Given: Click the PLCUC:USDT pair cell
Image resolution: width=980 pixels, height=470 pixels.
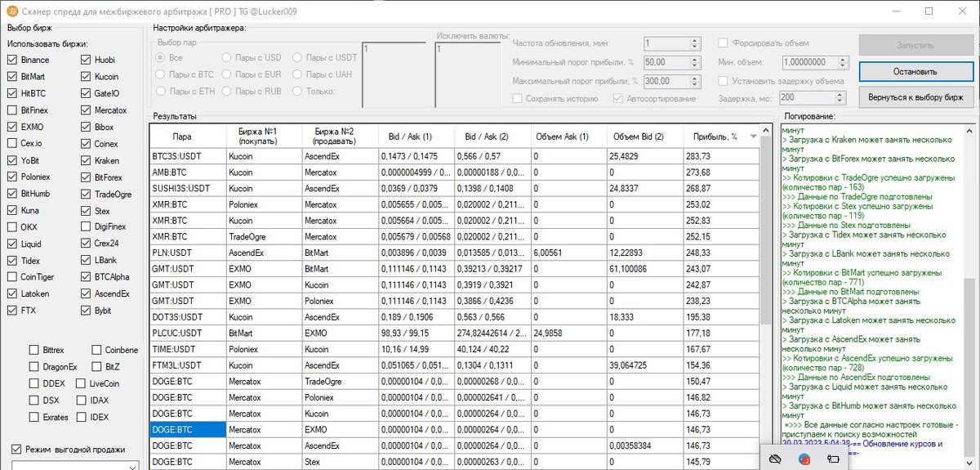Looking at the screenshot, I should 188,333.
